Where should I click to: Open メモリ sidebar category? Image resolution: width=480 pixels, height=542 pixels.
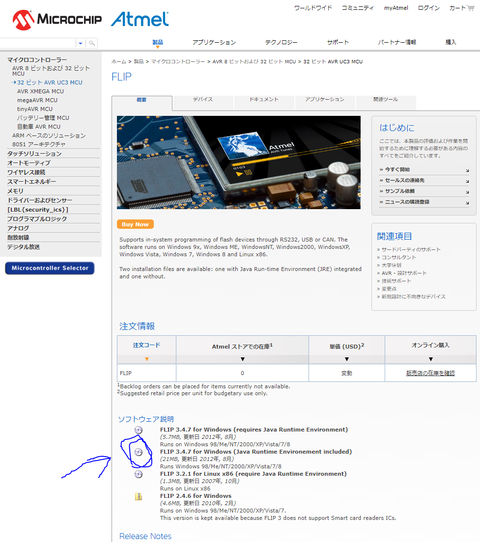point(16,191)
